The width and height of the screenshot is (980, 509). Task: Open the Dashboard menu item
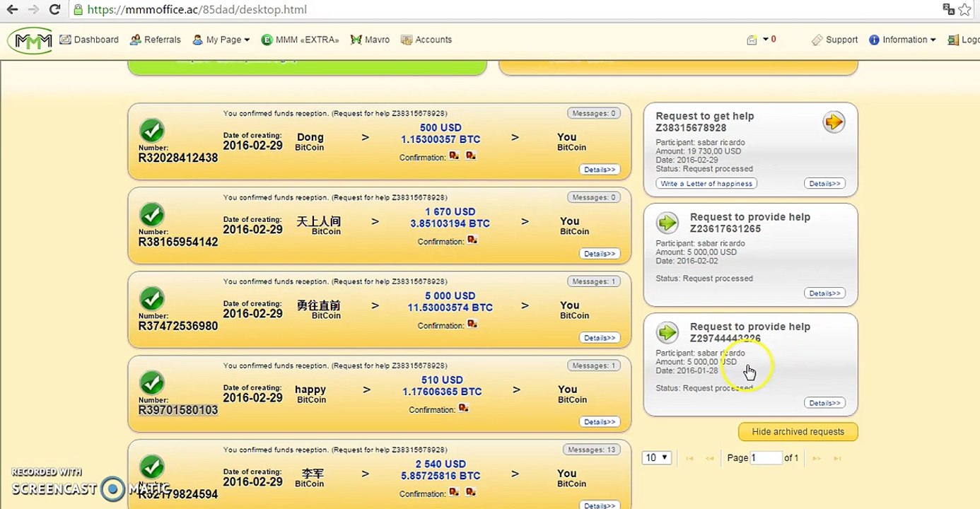pos(89,40)
